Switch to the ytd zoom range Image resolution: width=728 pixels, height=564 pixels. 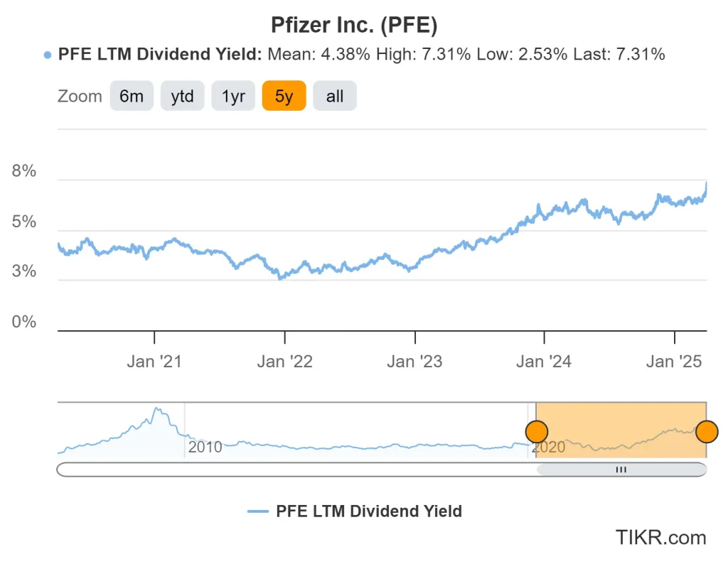click(x=182, y=96)
